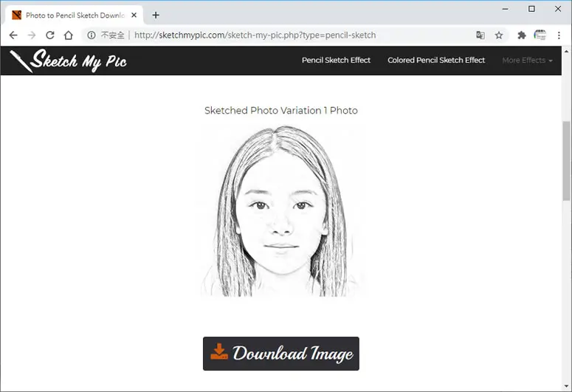572x392 pixels.
Task: Close the Photo to Pencil Sketch tab
Action: pyautogui.click(x=134, y=15)
